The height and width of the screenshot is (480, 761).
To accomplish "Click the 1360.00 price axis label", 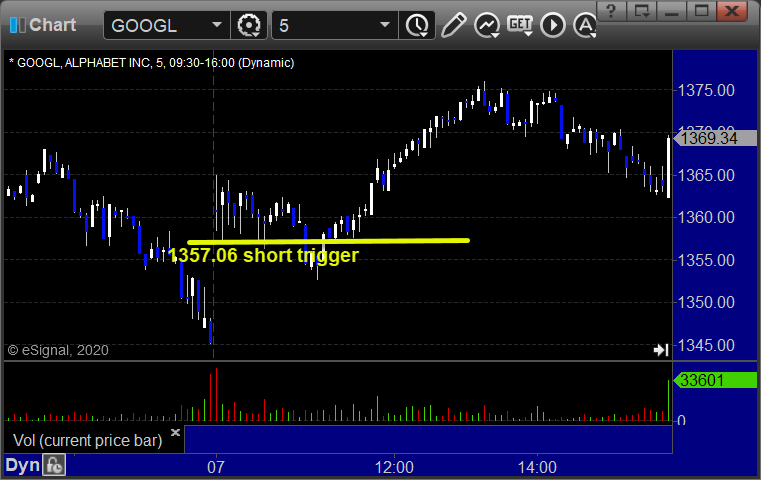I will point(706,217).
